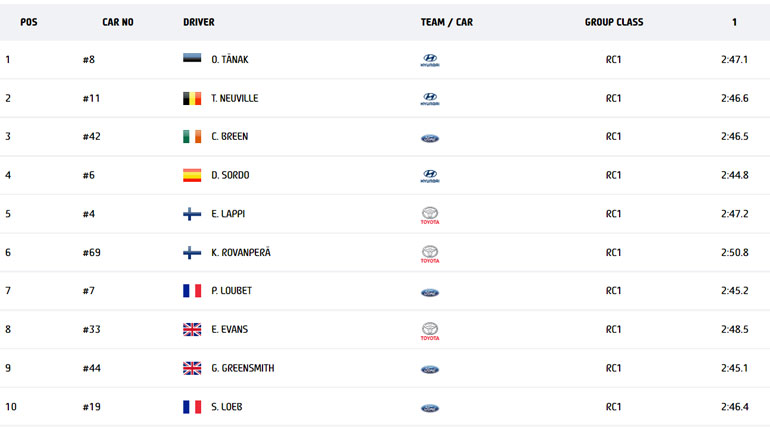Click the French flag beside P. Loubet

point(192,291)
